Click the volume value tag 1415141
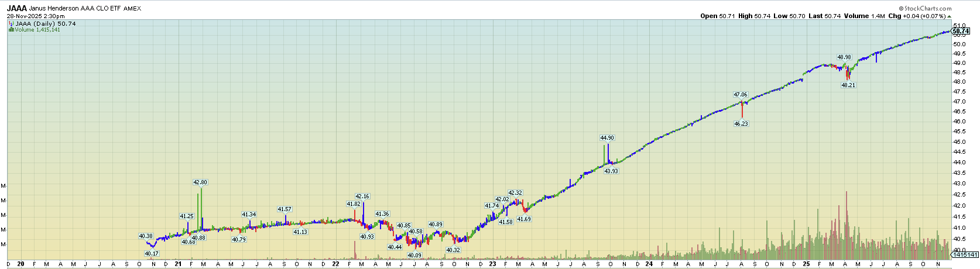 click(x=965, y=255)
